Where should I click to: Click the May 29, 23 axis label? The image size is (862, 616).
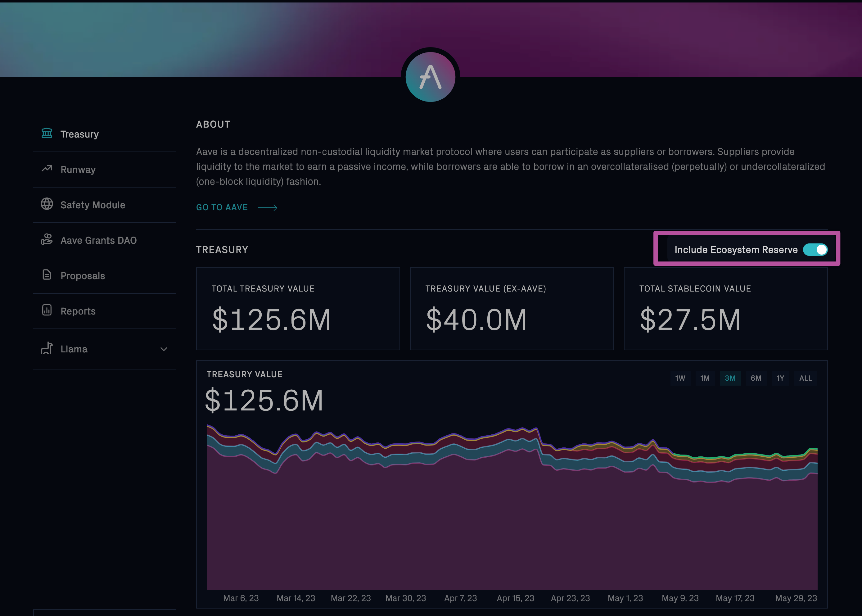[796, 598]
